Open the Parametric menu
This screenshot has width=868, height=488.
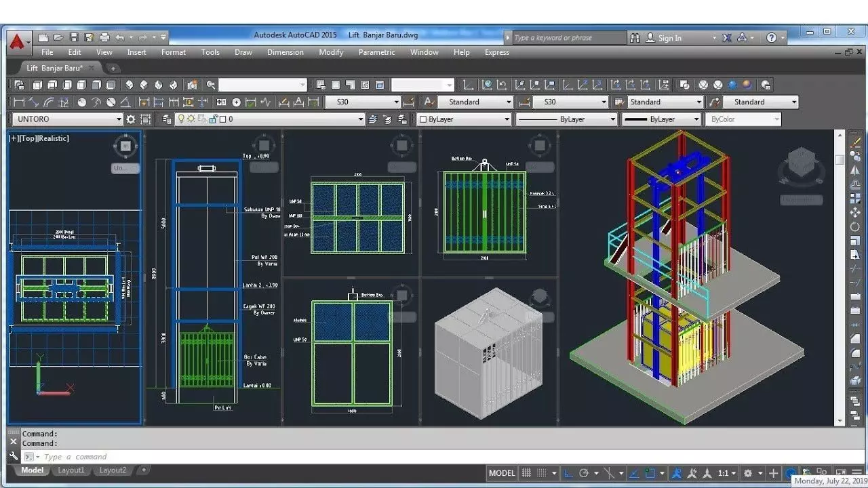point(377,52)
